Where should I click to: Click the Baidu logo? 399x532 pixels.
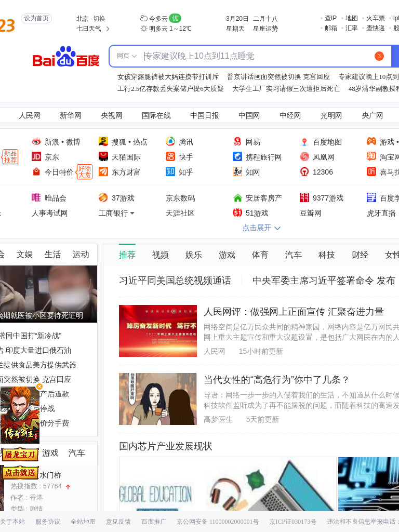[x=66, y=57]
